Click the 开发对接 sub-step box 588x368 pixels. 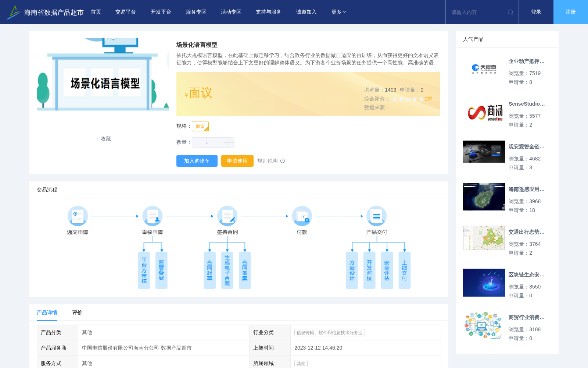(x=369, y=270)
